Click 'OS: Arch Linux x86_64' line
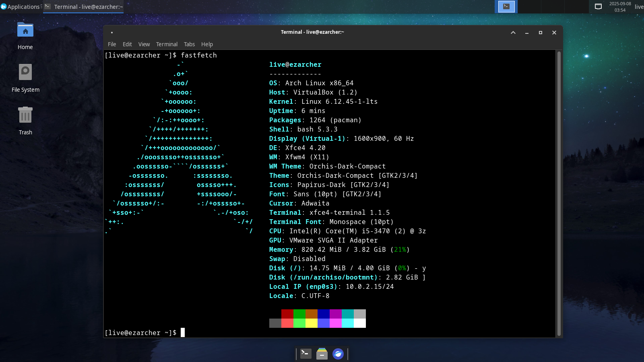The height and width of the screenshot is (362, 644). point(312,83)
